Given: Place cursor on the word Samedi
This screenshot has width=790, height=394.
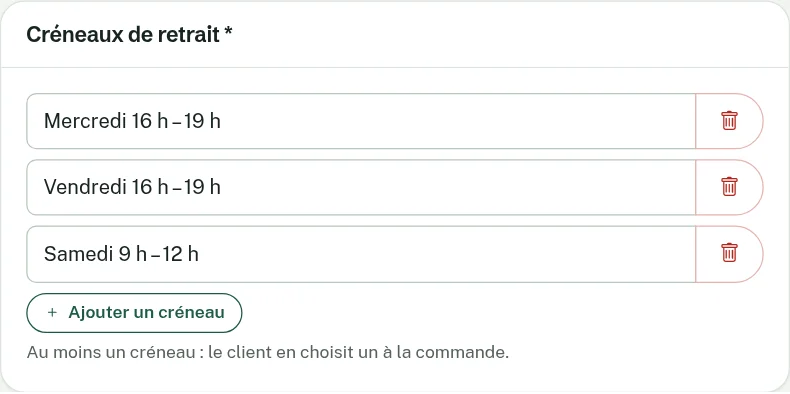Looking at the screenshot, I should 78,253.
